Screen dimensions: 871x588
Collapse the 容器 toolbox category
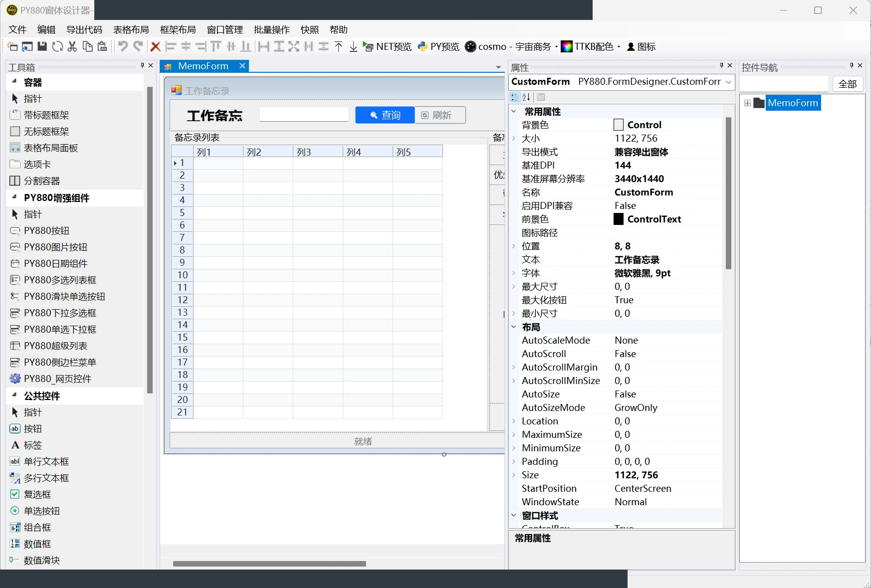coord(14,82)
